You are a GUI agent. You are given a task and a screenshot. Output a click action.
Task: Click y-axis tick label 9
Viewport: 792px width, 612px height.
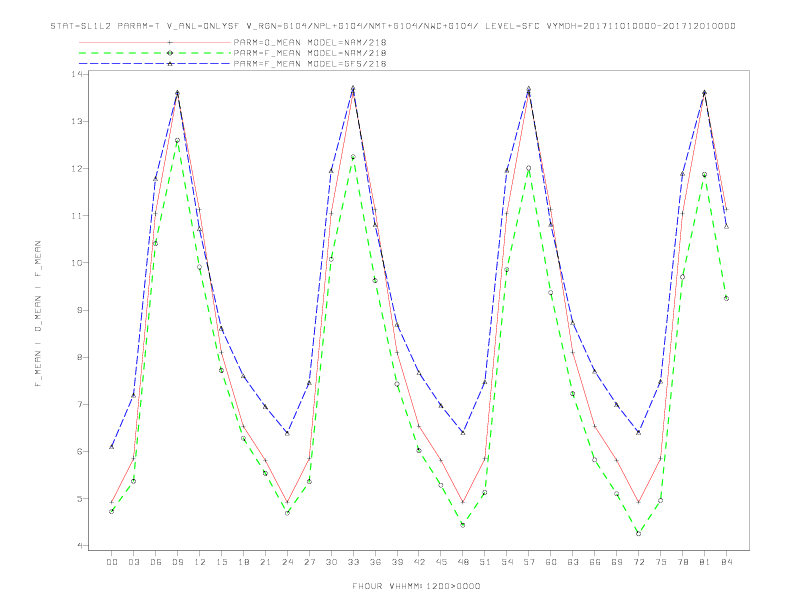[80, 310]
